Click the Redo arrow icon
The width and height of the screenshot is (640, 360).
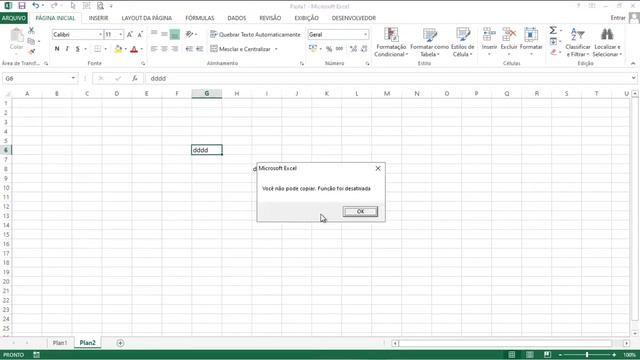coord(54,6)
